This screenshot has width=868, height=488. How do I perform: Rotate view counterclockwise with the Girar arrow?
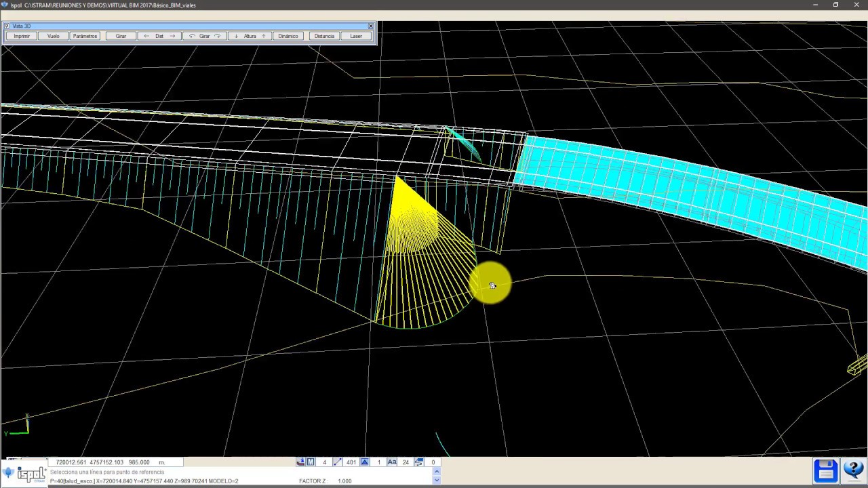click(192, 36)
